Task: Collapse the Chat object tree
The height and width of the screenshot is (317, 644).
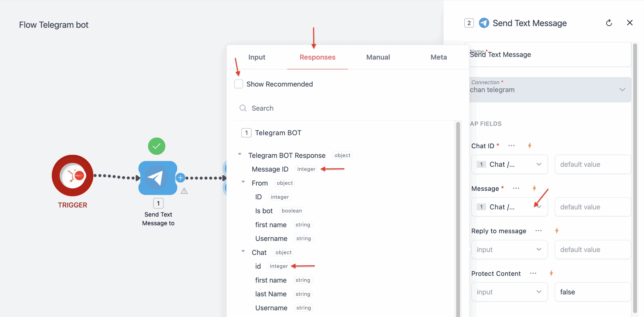Action: [x=243, y=251]
